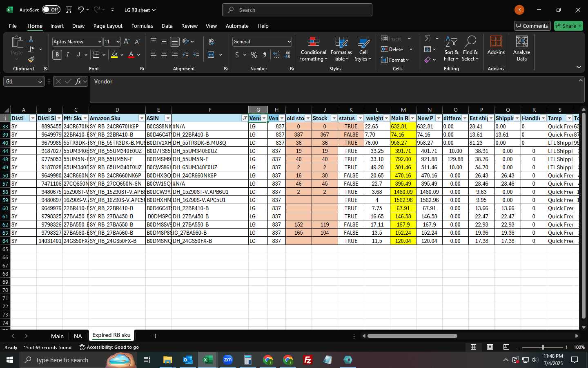This screenshot has height=368, width=588.
Task: Open File Explorer from taskbar
Action: 167,360
